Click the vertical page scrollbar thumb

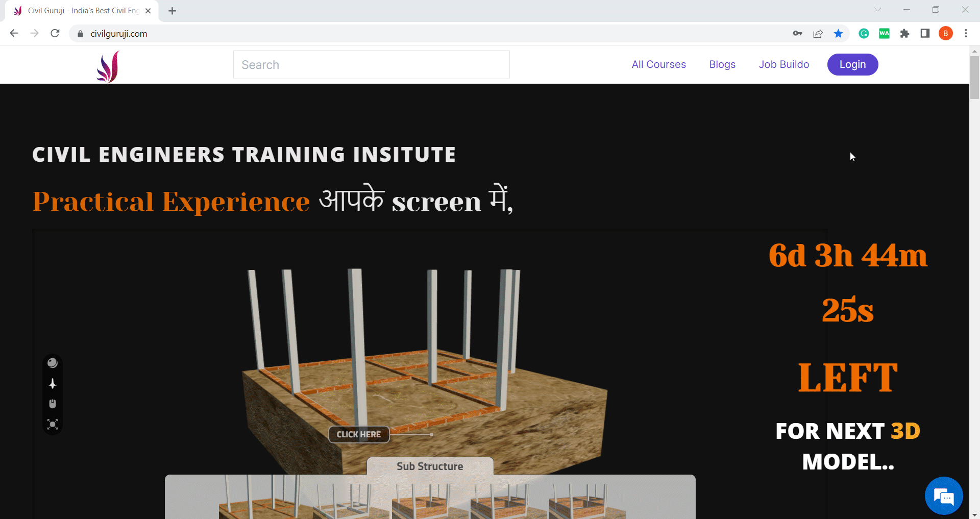[x=974, y=77]
